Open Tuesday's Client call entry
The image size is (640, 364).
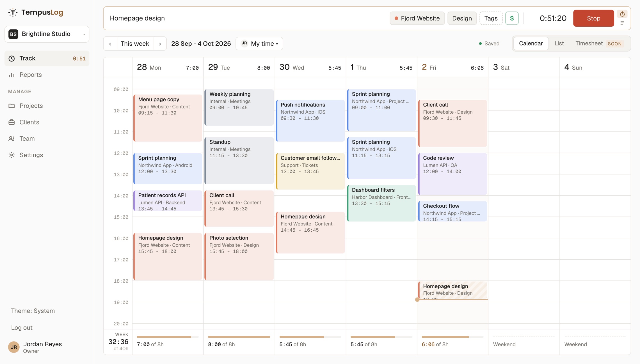click(239, 209)
